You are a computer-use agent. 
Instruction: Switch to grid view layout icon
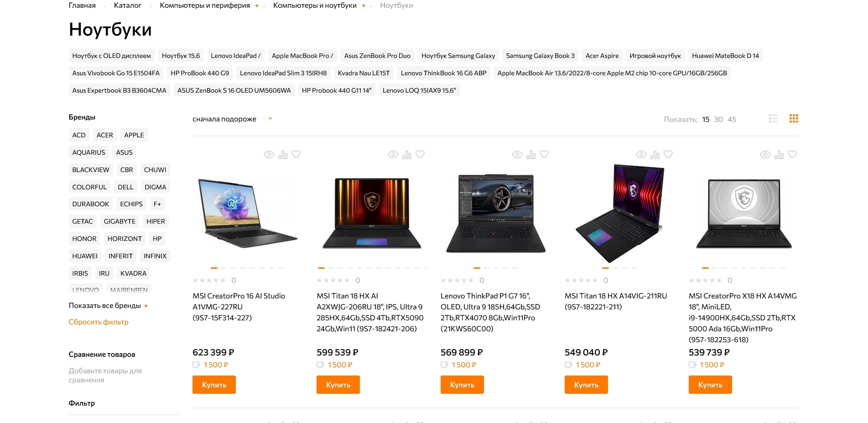[794, 119]
